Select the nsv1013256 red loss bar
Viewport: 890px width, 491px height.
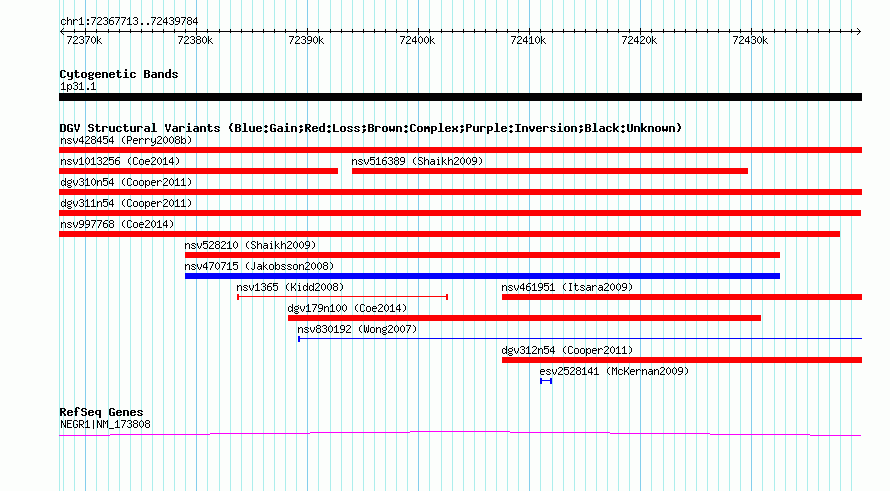[199, 171]
